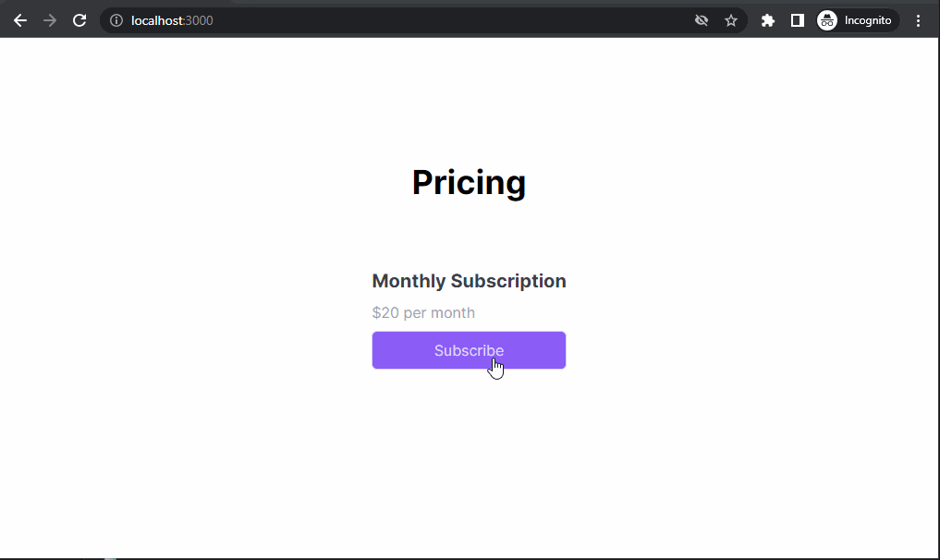
Task: Click the forward navigation arrow
Action: [50, 19]
